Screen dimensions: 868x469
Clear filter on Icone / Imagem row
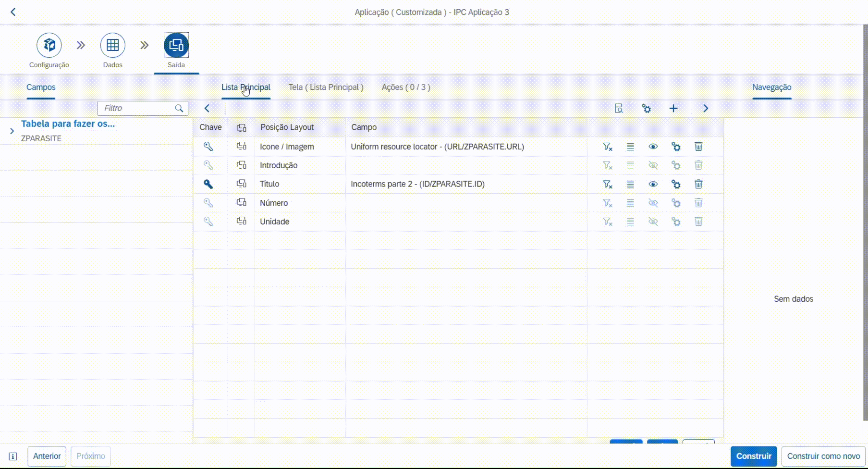(x=608, y=147)
